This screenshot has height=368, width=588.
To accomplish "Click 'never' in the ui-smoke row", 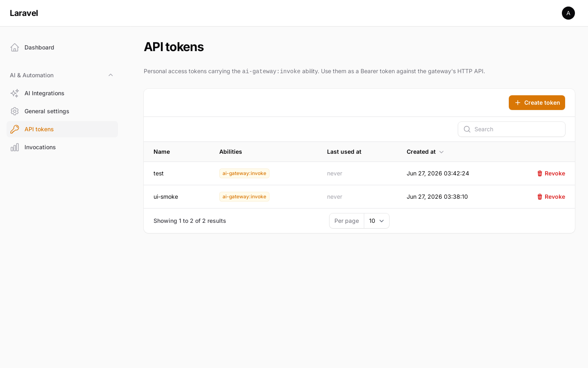I will [x=334, y=197].
